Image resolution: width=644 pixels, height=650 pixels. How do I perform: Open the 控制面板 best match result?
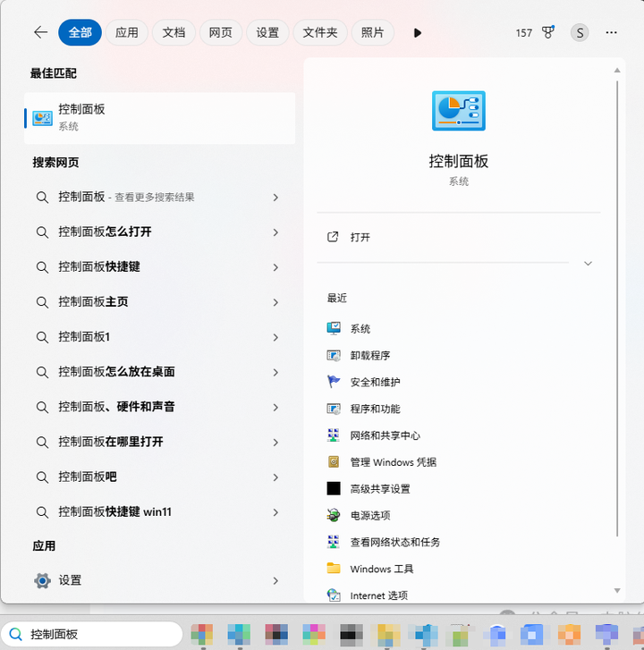(159, 118)
